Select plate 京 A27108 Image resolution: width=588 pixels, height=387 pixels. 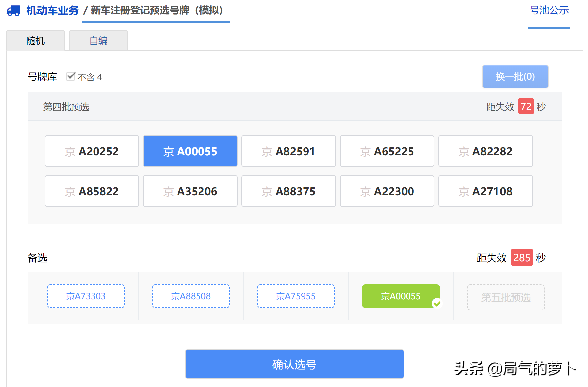486,191
